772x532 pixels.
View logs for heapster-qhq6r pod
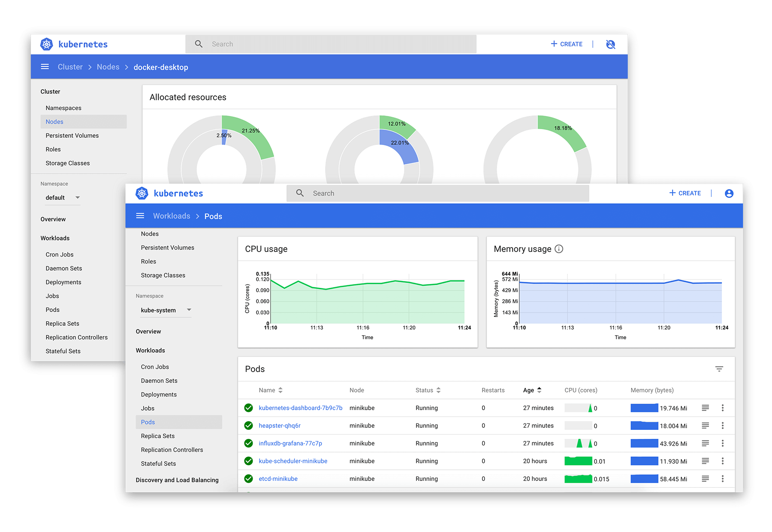point(705,426)
